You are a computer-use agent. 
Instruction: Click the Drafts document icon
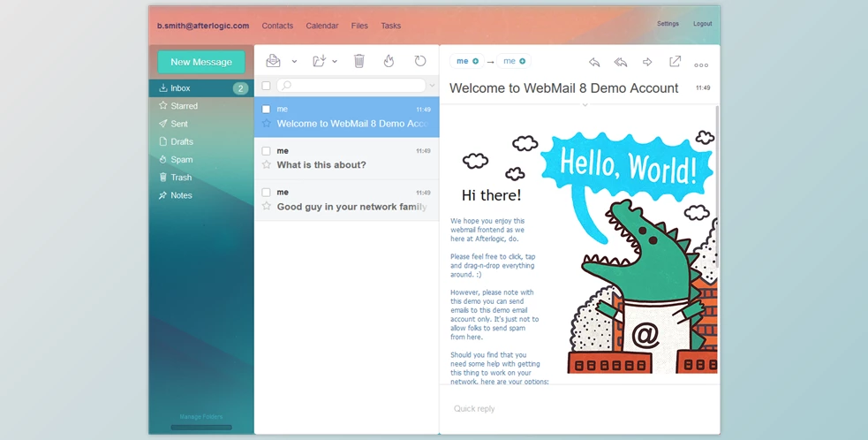[162, 141]
